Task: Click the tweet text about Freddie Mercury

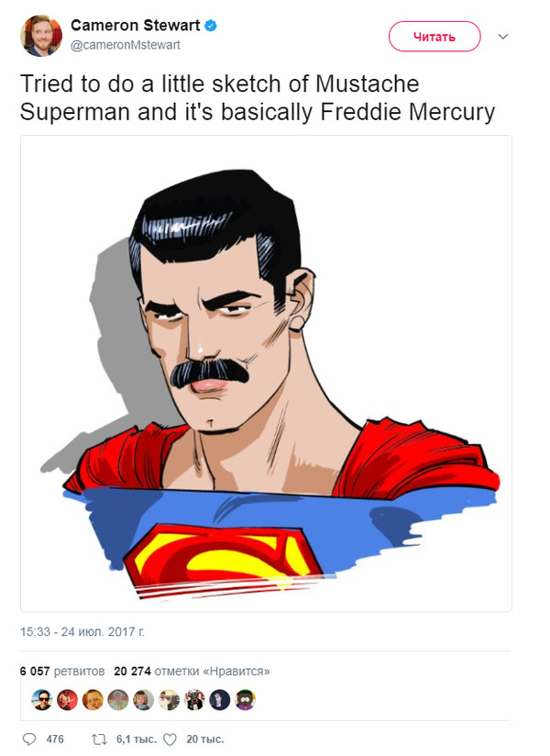Action: [257, 98]
